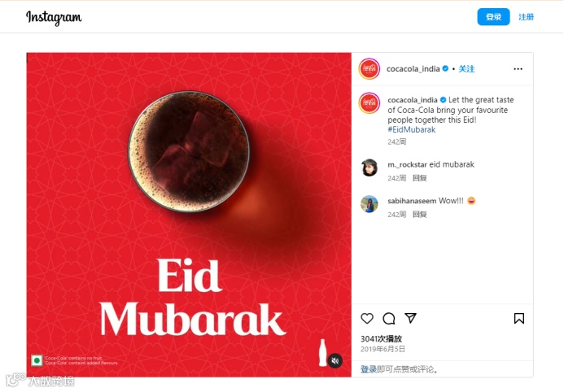Screen dimensions: 564x392
Task: Open sabihanaseem's profile picture
Action: 369,204
